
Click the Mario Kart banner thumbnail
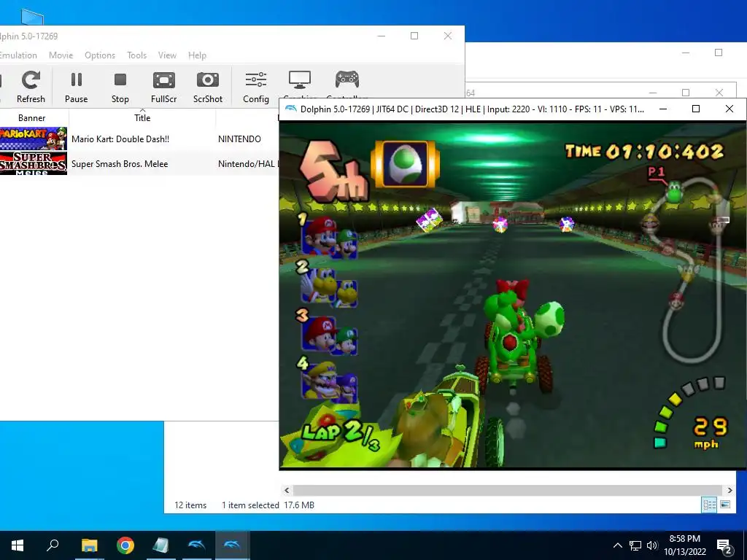coord(34,139)
